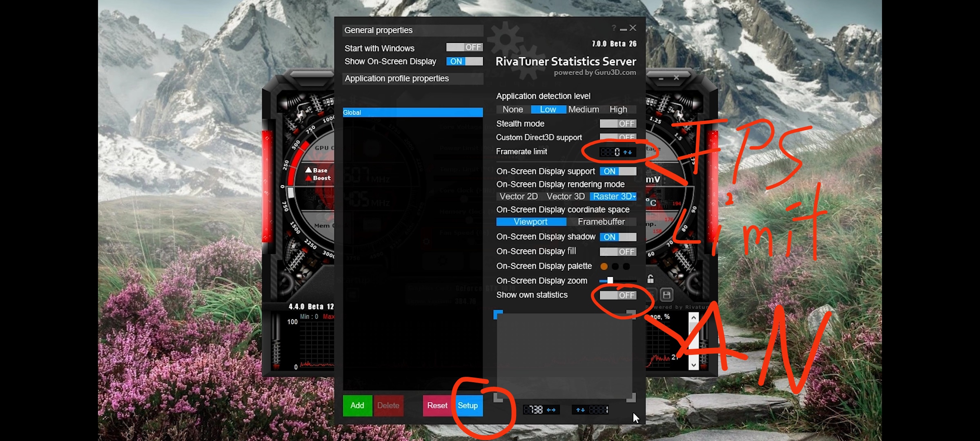Click Framerate limit up-down stepper arrows
This screenshot has height=441, width=980.
point(628,152)
